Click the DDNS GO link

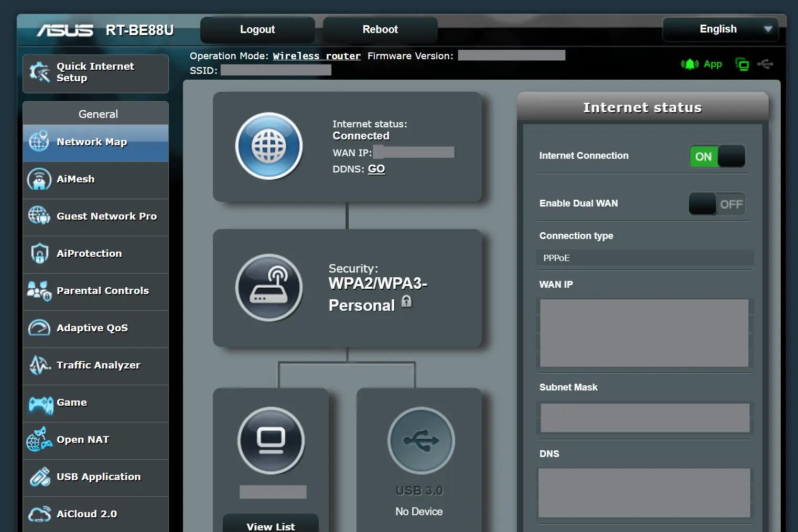(376, 169)
